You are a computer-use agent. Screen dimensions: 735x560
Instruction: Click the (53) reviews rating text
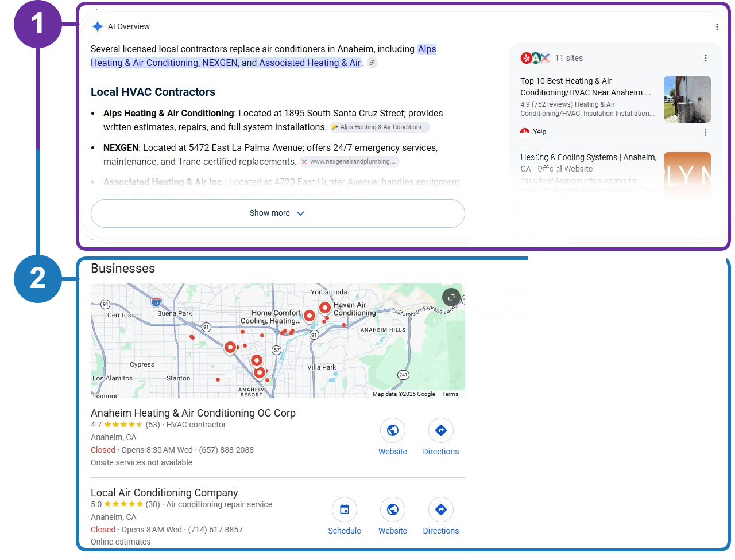click(153, 425)
